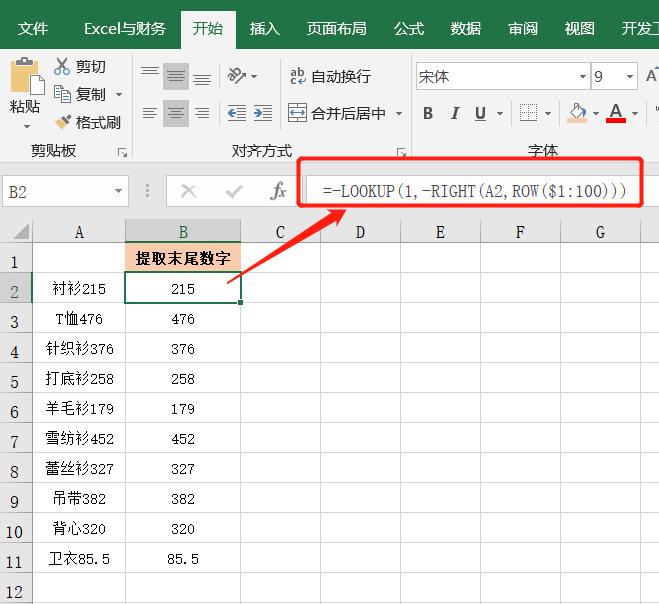Align text to the right
The height and width of the screenshot is (604, 659).
tap(202, 113)
